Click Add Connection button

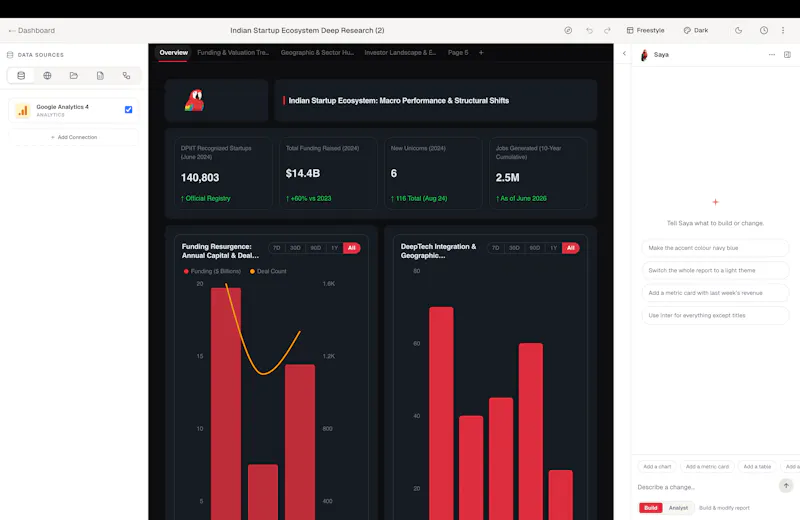point(74,137)
